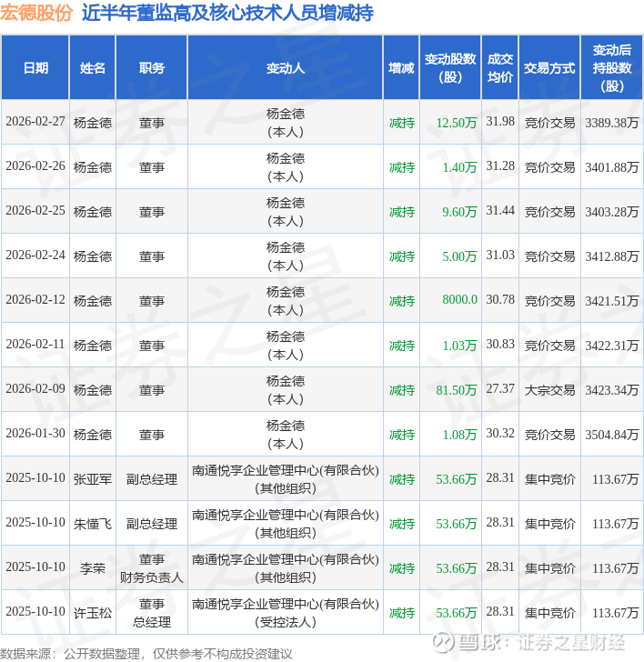The height and width of the screenshot is (662, 644).
Task: Click holdings value 3504.84万
Action: (x=612, y=435)
